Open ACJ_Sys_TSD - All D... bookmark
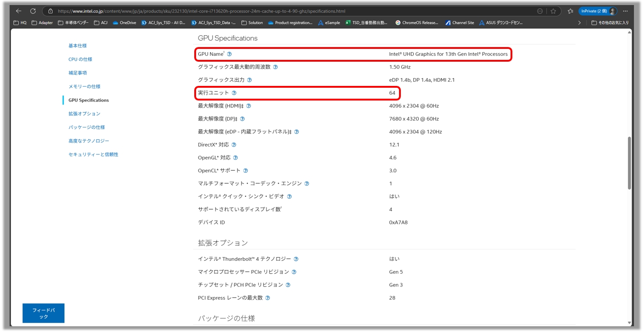 click(x=164, y=22)
